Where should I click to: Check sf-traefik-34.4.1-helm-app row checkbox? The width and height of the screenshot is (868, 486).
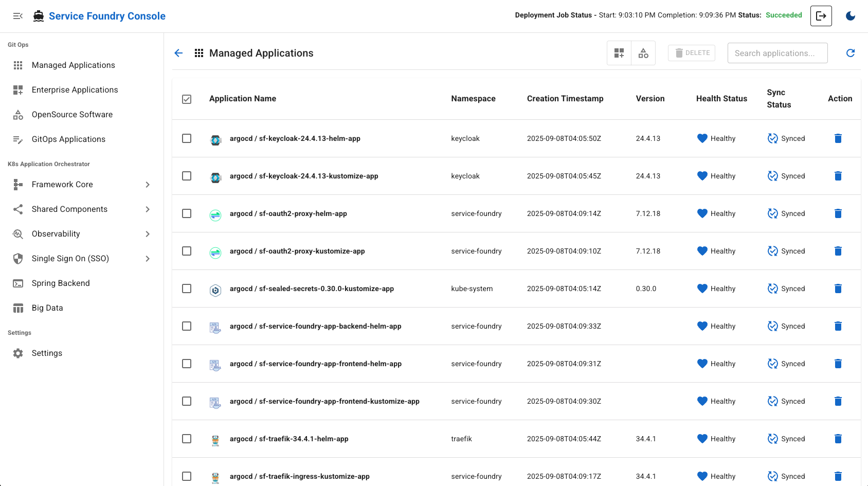[187, 439]
